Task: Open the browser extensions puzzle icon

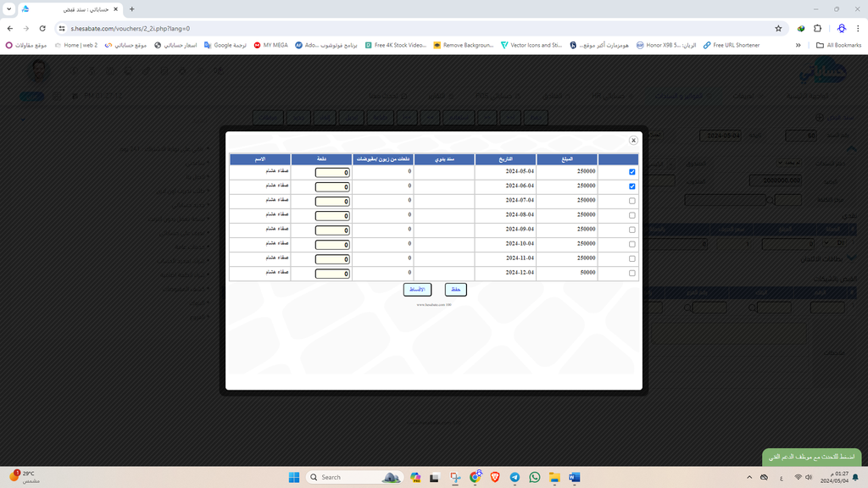Action: (x=818, y=28)
